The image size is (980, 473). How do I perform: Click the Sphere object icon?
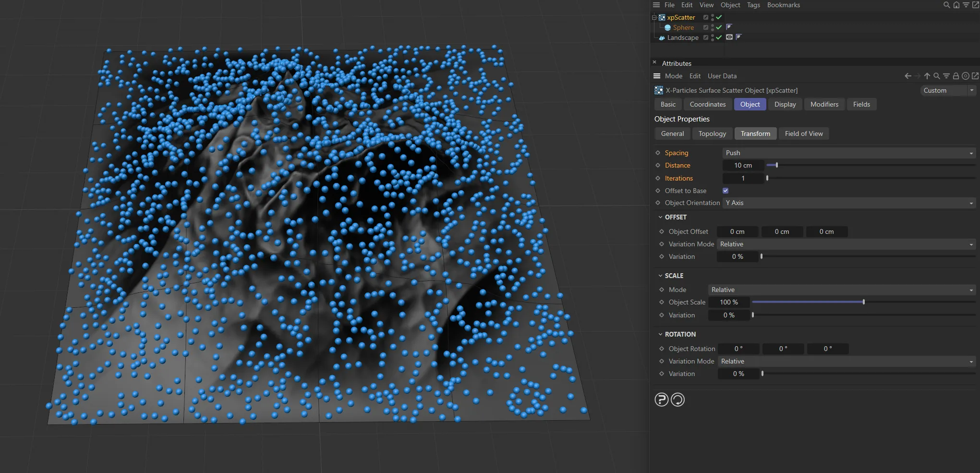[x=668, y=27]
